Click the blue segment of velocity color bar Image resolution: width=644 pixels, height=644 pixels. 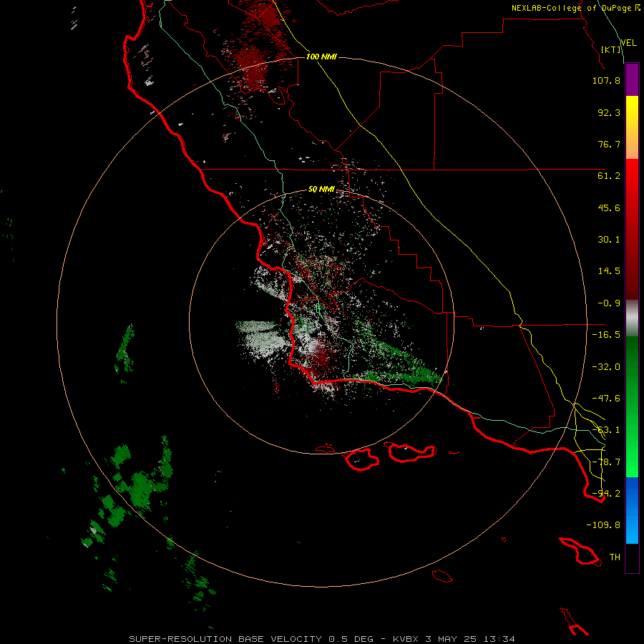tap(632, 510)
